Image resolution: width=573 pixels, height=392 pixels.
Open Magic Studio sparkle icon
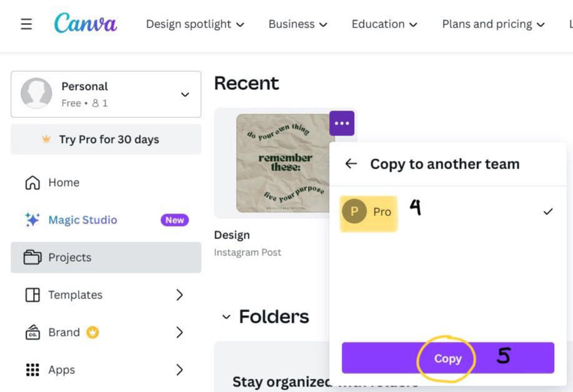[32, 220]
